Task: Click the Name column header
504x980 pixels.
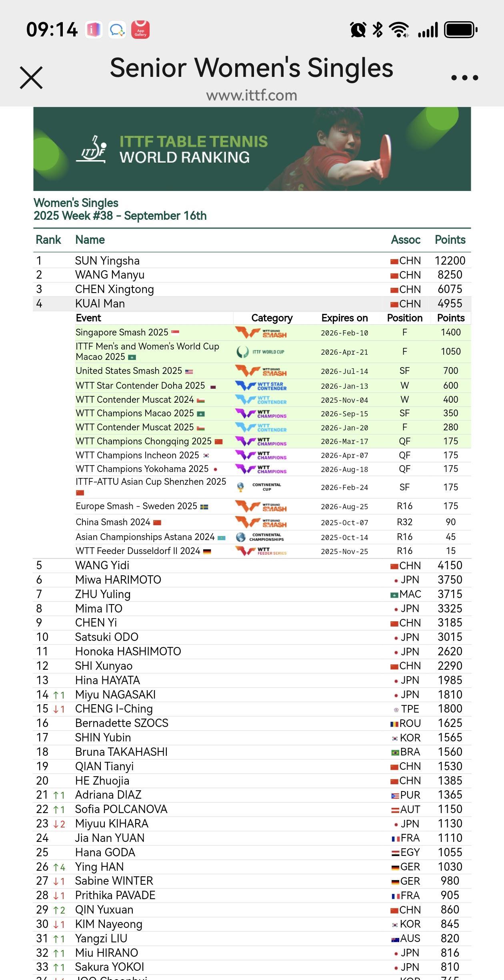Action: coord(90,240)
